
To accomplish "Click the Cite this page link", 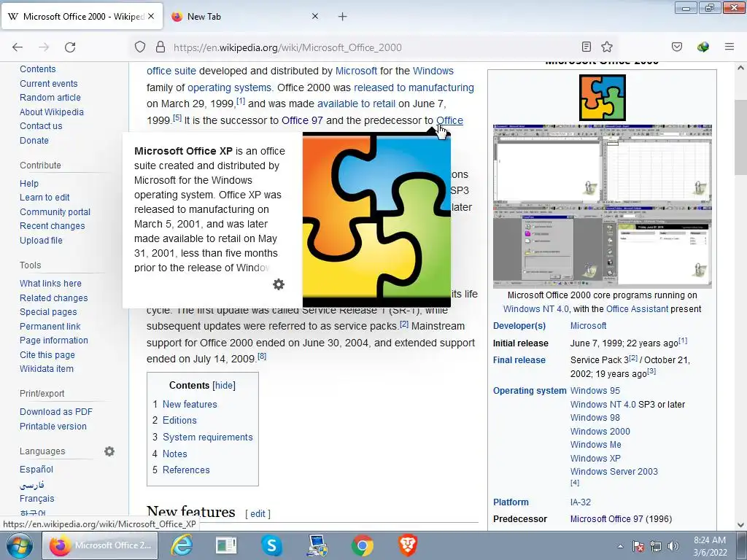I will tap(47, 355).
